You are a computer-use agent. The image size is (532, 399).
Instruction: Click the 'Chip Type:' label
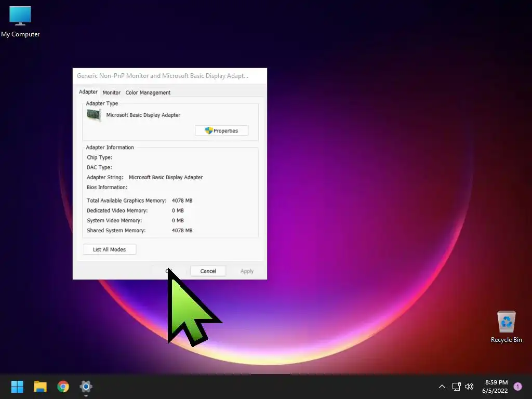click(x=99, y=157)
